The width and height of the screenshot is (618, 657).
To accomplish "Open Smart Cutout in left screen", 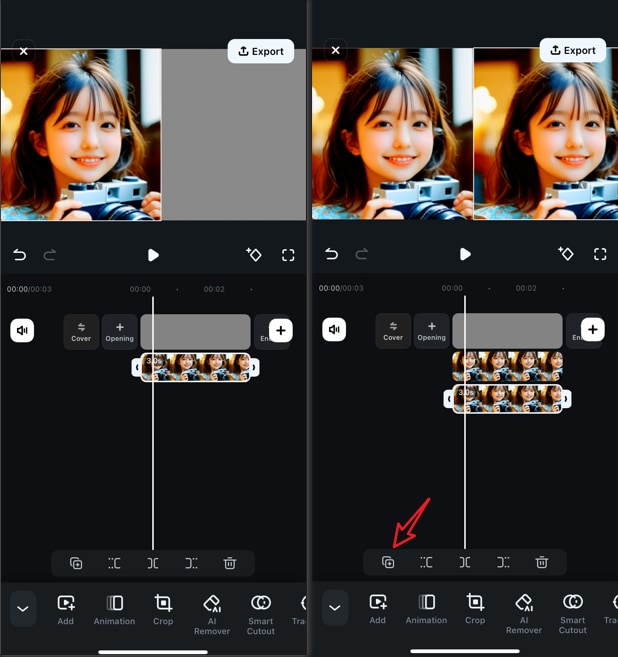I will [261, 615].
